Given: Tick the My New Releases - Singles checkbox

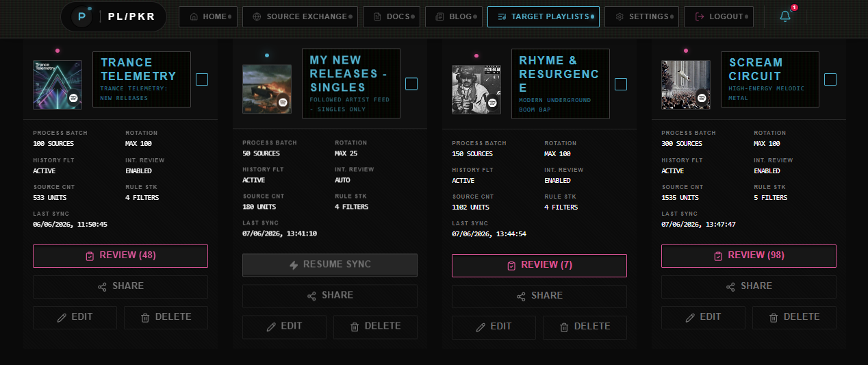Looking at the screenshot, I should 411,84.
